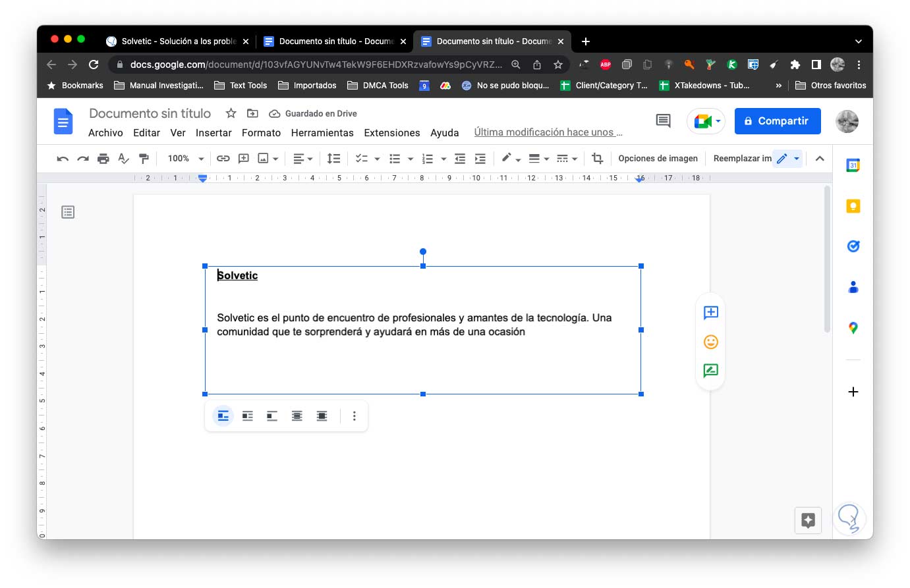
Task: Collapse the menus with chevron
Action: point(820,159)
